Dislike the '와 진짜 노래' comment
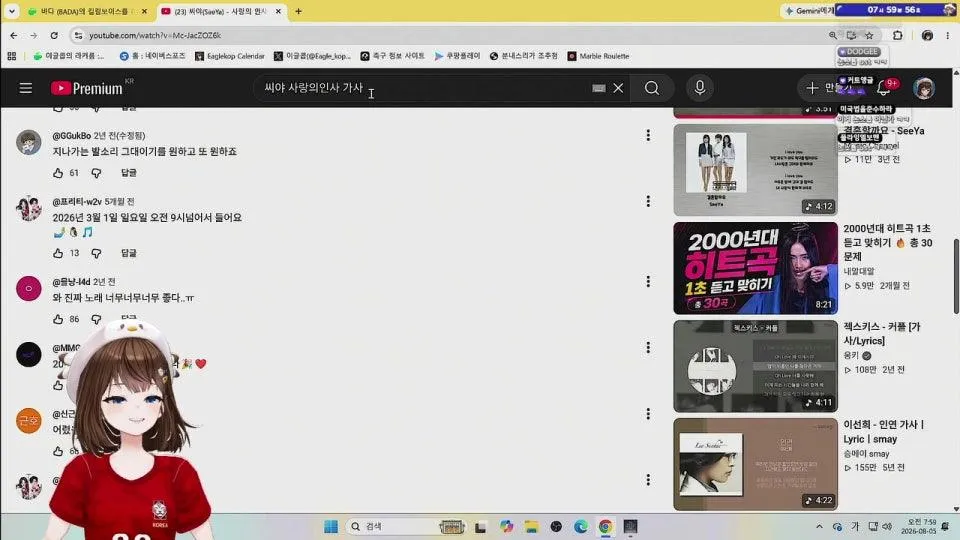 click(96, 319)
